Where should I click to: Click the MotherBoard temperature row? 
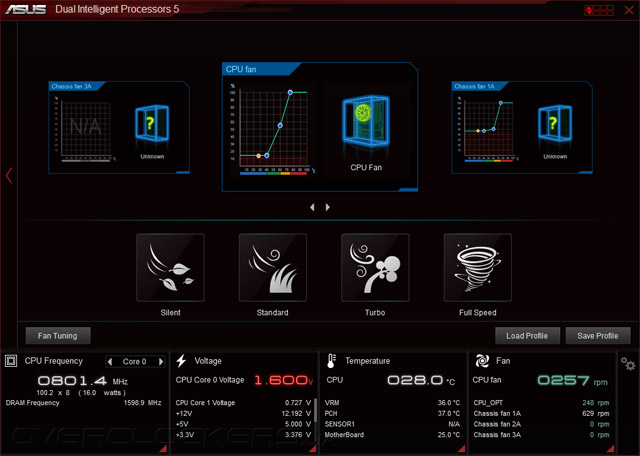point(392,435)
